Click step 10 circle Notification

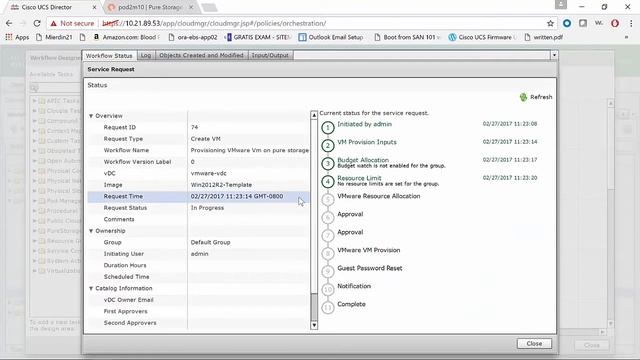point(328,289)
